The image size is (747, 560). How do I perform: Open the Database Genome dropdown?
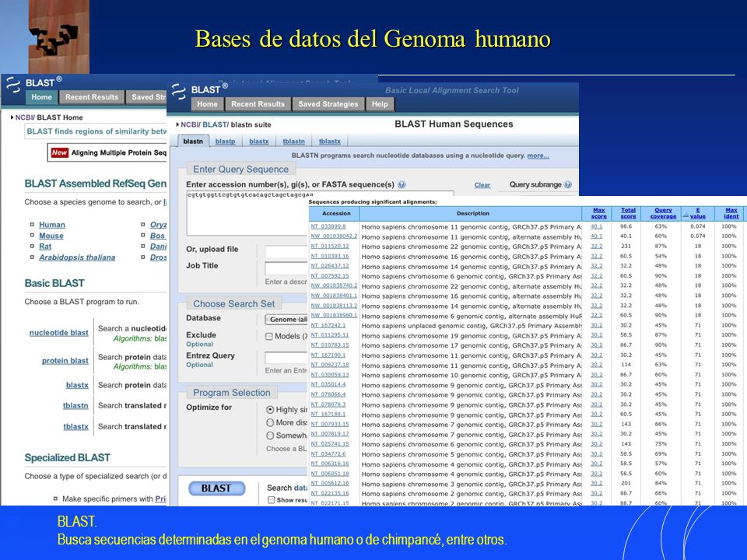286,320
